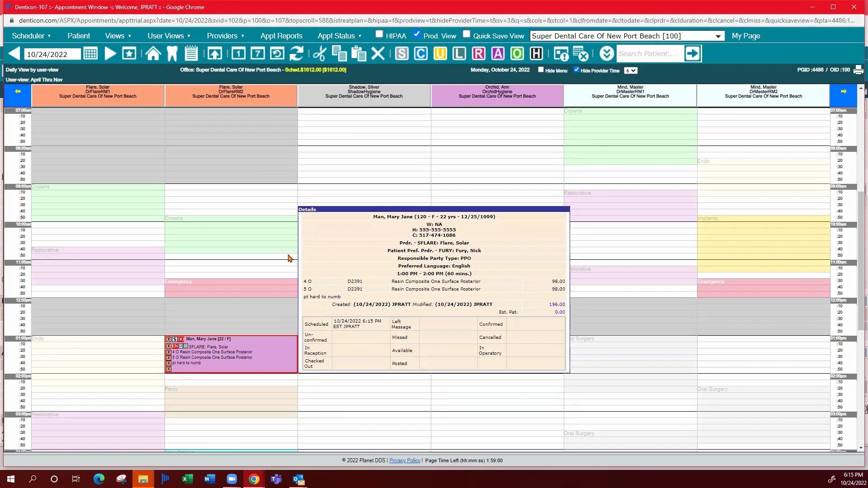Open the Patient menu
The width and height of the screenshot is (868, 488).
click(x=79, y=36)
